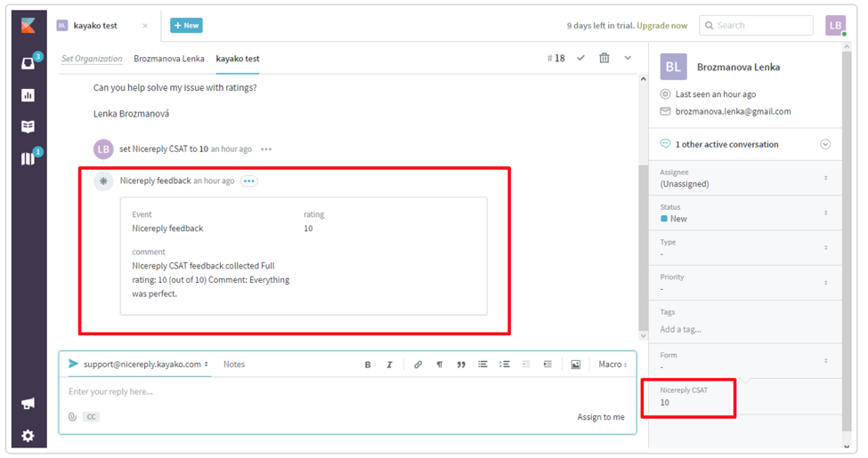Screen dimensions: 868x458
Task: Toggle bold formatting
Action: (x=368, y=365)
